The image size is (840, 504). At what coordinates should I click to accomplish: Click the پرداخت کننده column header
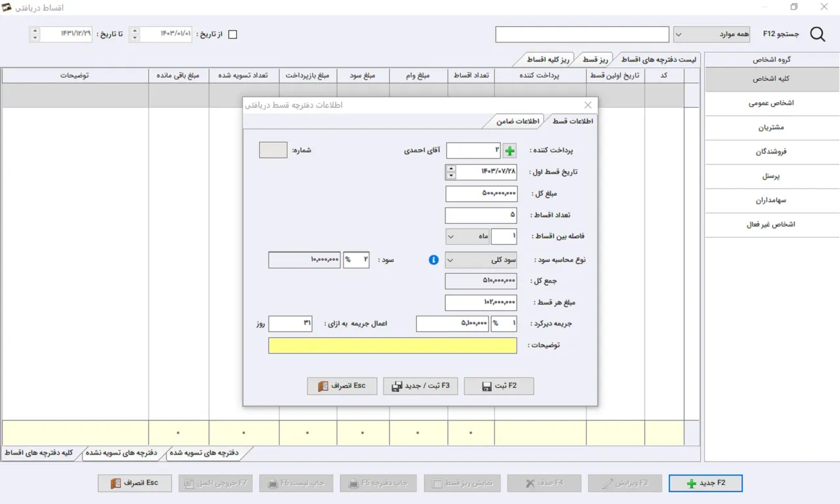(540, 75)
